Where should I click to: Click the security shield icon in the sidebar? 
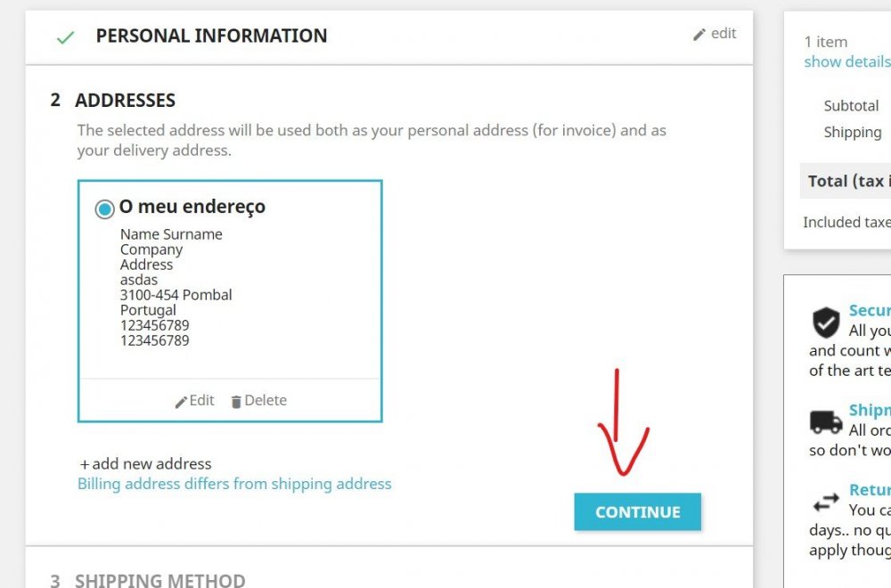click(x=826, y=323)
